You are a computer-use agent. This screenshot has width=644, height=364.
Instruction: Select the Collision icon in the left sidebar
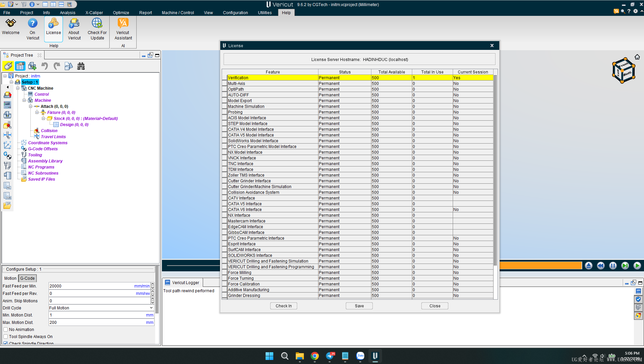tap(7, 125)
